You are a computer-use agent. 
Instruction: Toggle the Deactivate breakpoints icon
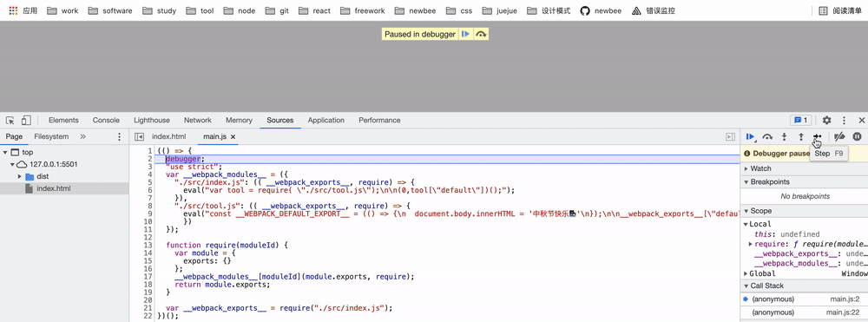pos(839,136)
